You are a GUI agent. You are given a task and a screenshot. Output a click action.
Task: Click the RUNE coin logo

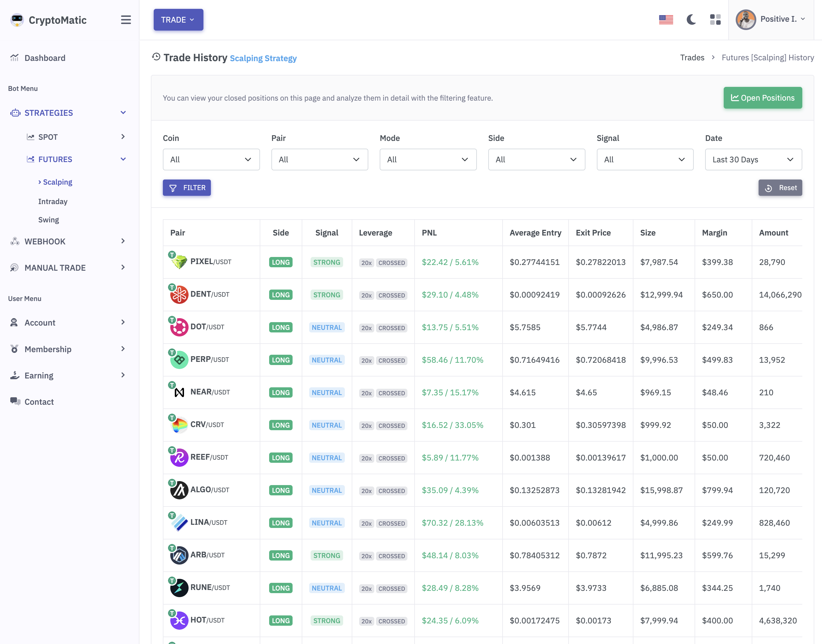click(x=179, y=587)
